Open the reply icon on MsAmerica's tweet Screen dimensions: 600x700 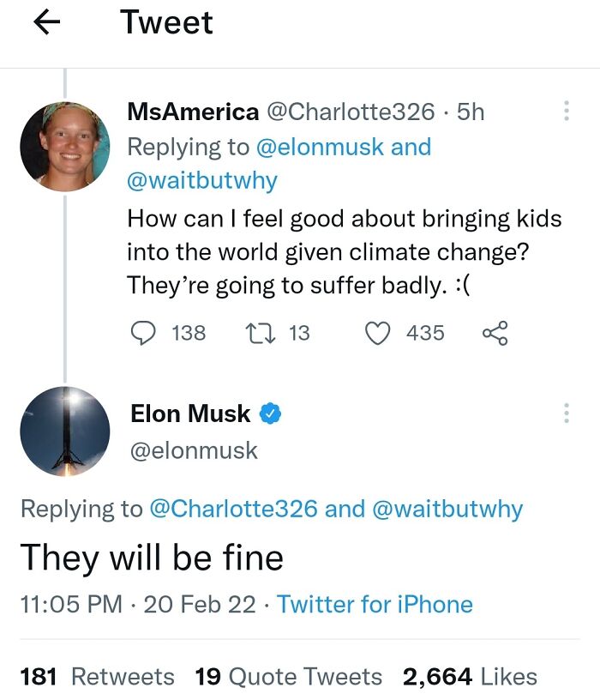141,334
